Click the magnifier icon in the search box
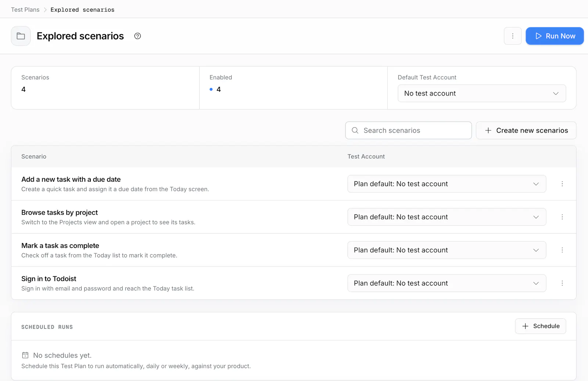 (x=355, y=130)
